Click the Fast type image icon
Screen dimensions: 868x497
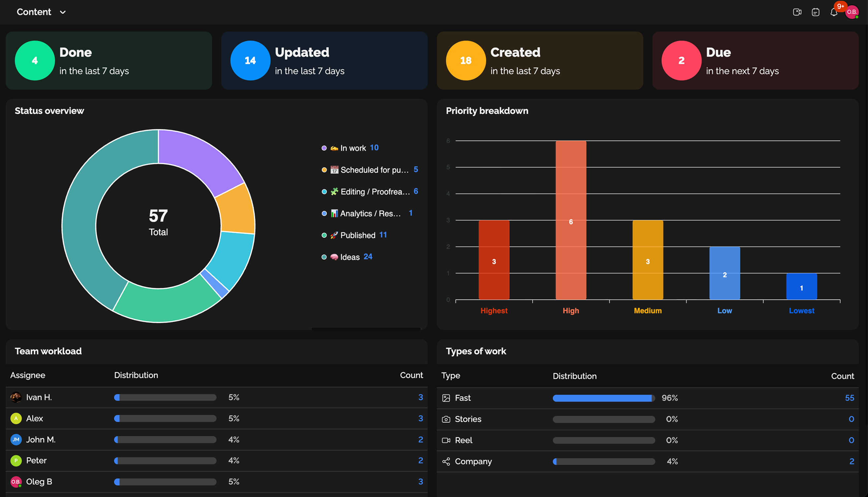pyautogui.click(x=446, y=398)
